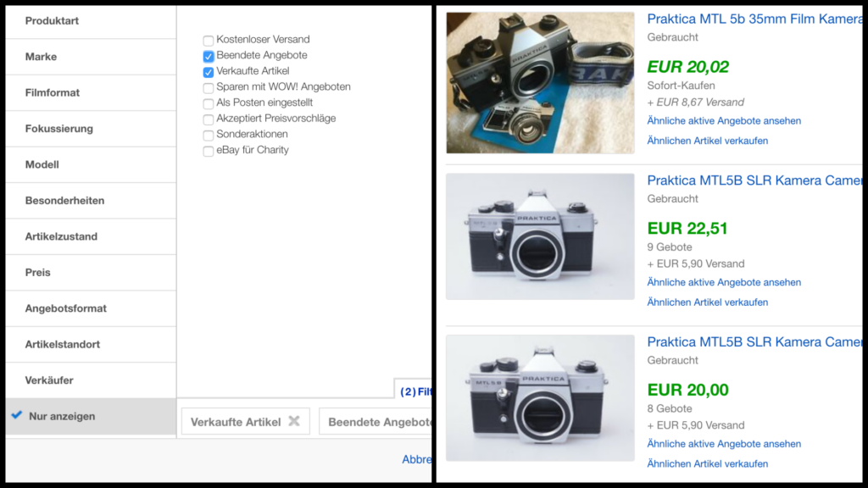Open title of EUR 20,00 MTL5B listing
The width and height of the screenshot is (868, 488).
point(754,342)
